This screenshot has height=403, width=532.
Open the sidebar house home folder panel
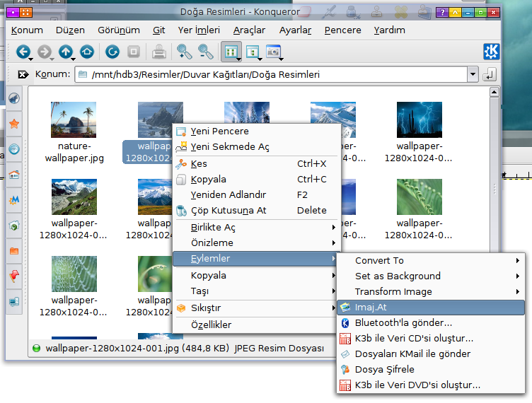(x=14, y=175)
